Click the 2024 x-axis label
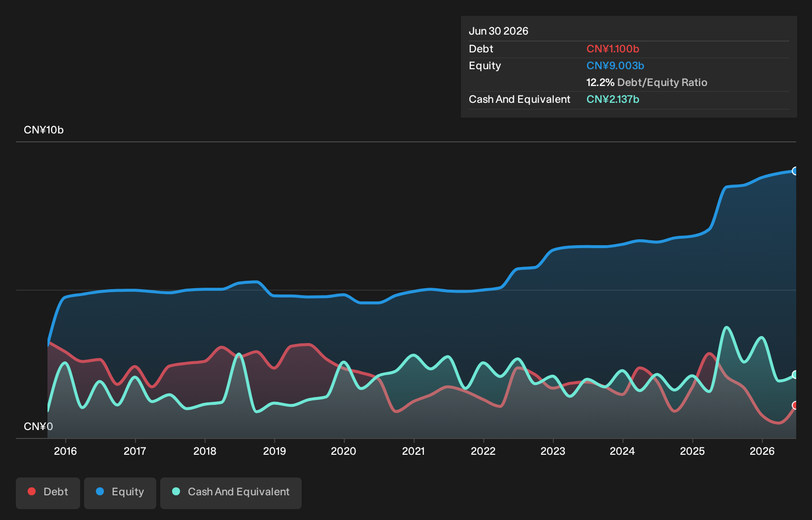The width and height of the screenshot is (812, 520). click(623, 451)
